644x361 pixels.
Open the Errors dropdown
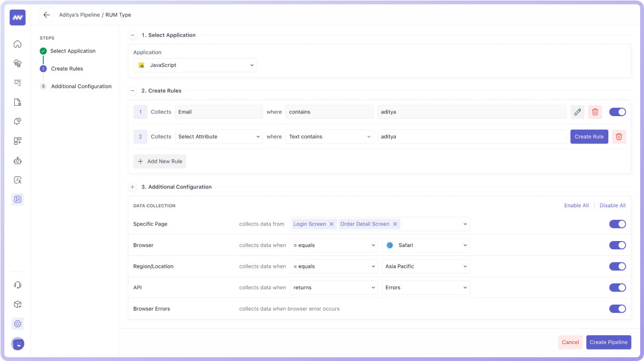click(426, 288)
